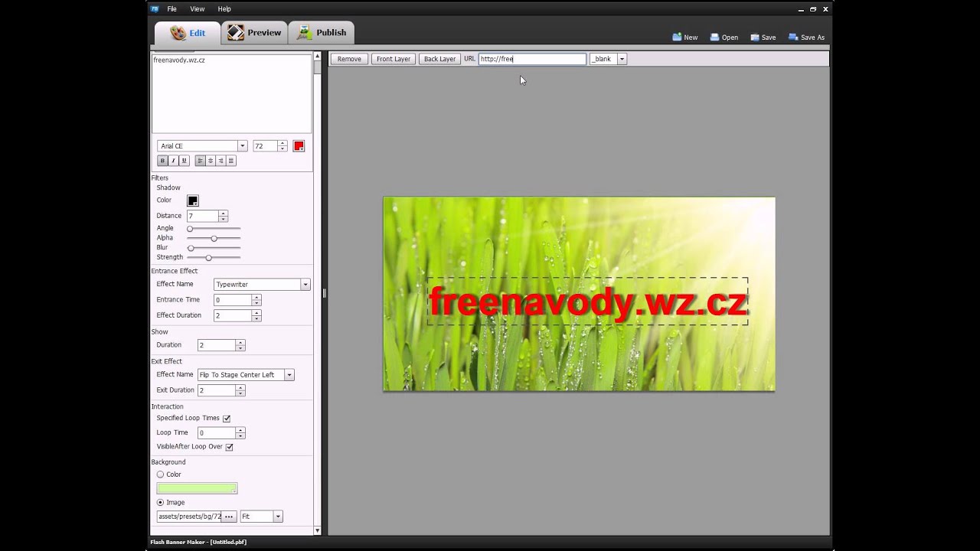
Task: Click the 'Interaction' section label
Action: (x=167, y=407)
